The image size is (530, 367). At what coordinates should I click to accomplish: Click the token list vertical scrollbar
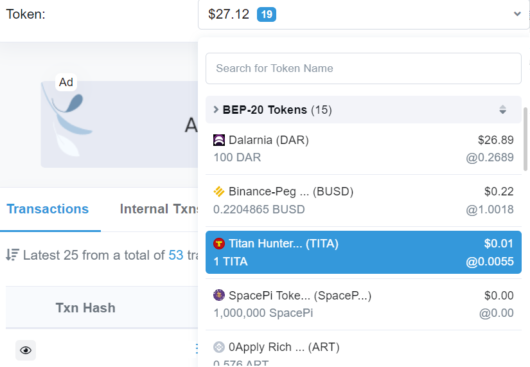point(525,139)
